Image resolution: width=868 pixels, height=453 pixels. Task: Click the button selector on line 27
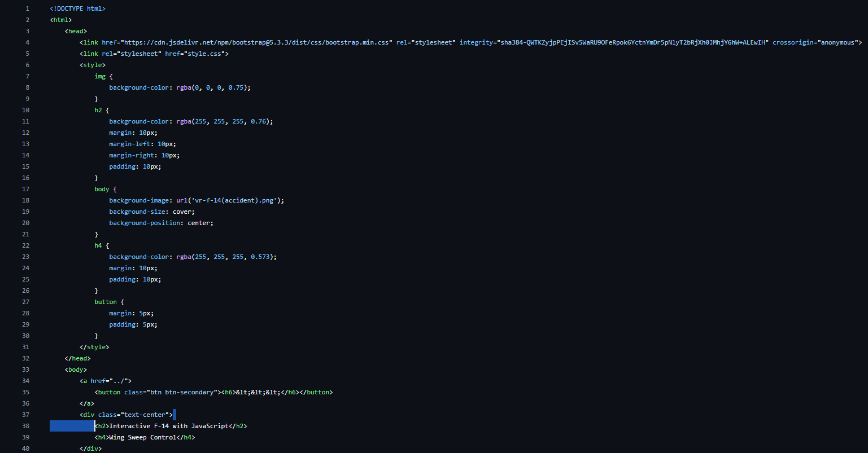pyautogui.click(x=106, y=302)
